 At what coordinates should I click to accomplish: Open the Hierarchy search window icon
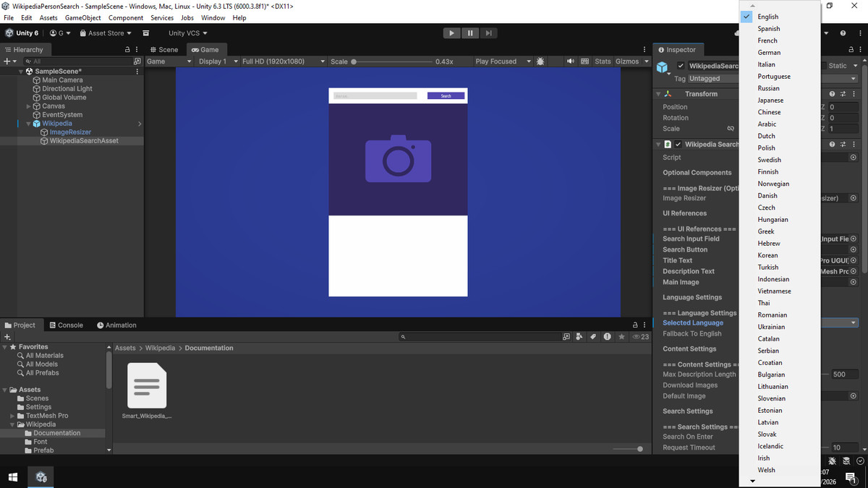tap(137, 61)
